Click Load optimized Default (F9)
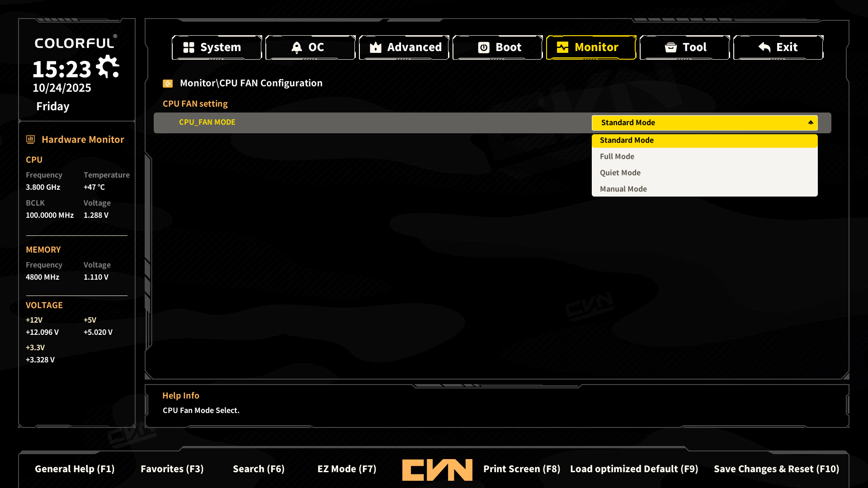This screenshot has width=868, height=488. [x=634, y=469]
